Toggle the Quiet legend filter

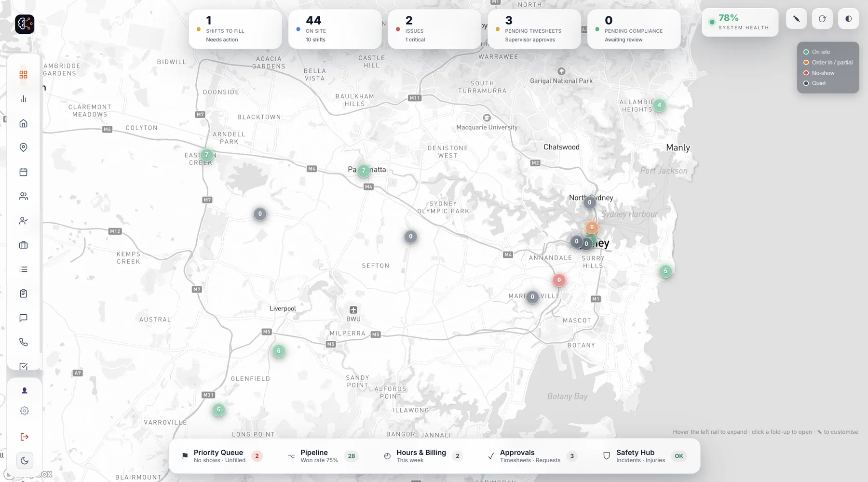814,83
